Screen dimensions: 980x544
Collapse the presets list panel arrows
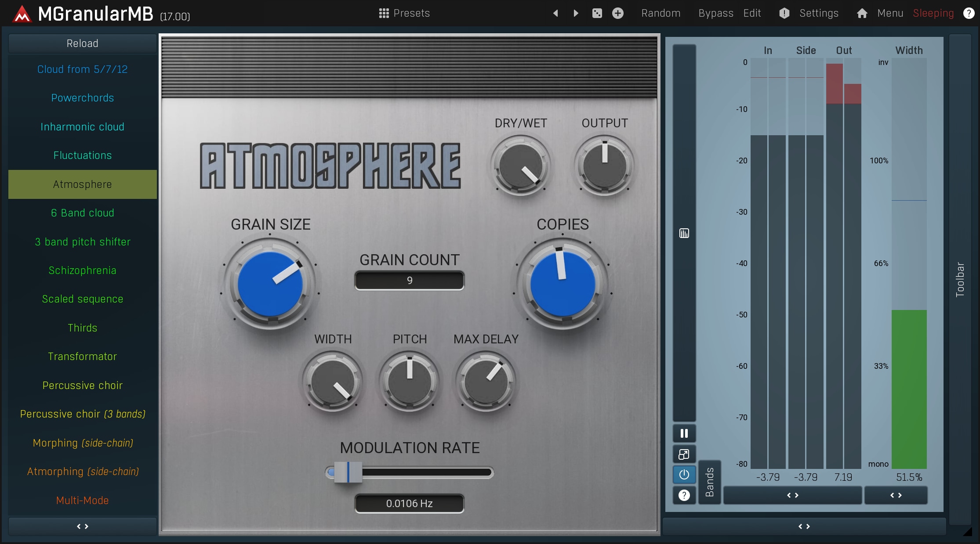point(82,526)
